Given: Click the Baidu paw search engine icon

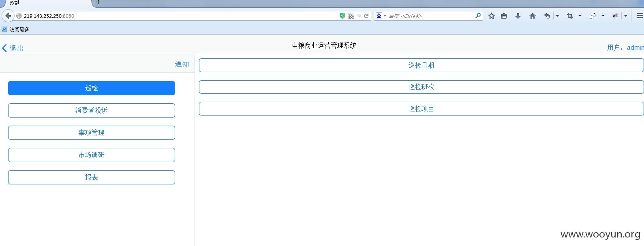Looking at the screenshot, I should click(379, 16).
